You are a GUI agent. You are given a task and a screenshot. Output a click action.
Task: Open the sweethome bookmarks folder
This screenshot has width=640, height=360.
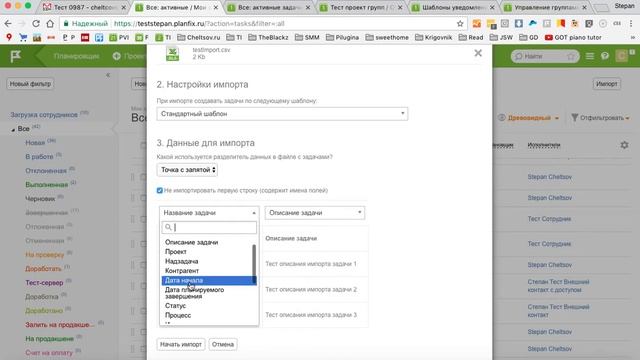click(387, 38)
